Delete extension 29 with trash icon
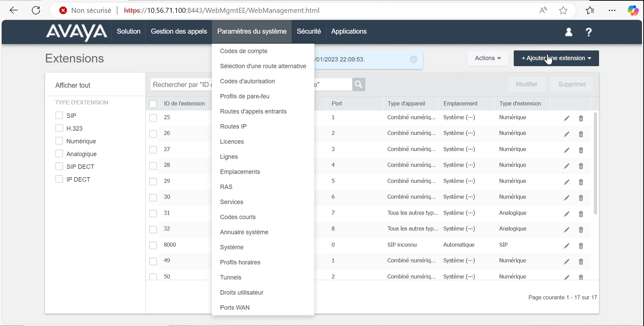644x326 pixels. point(581,182)
